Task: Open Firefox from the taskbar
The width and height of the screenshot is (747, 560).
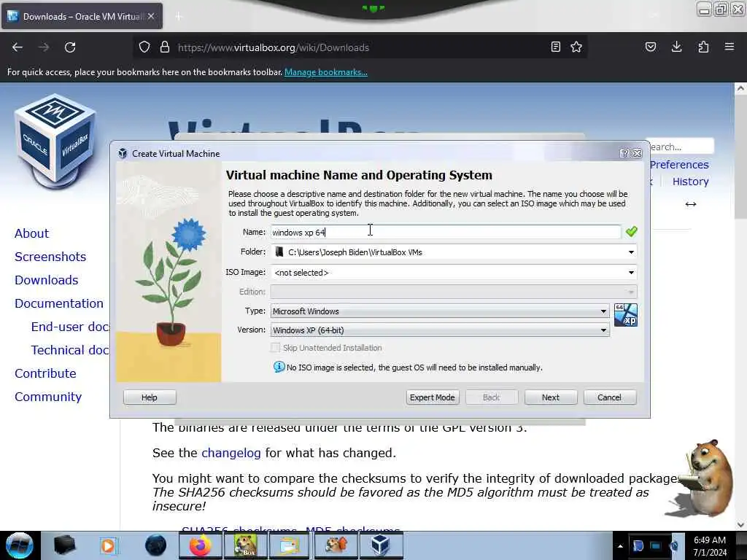Action: coord(201,545)
